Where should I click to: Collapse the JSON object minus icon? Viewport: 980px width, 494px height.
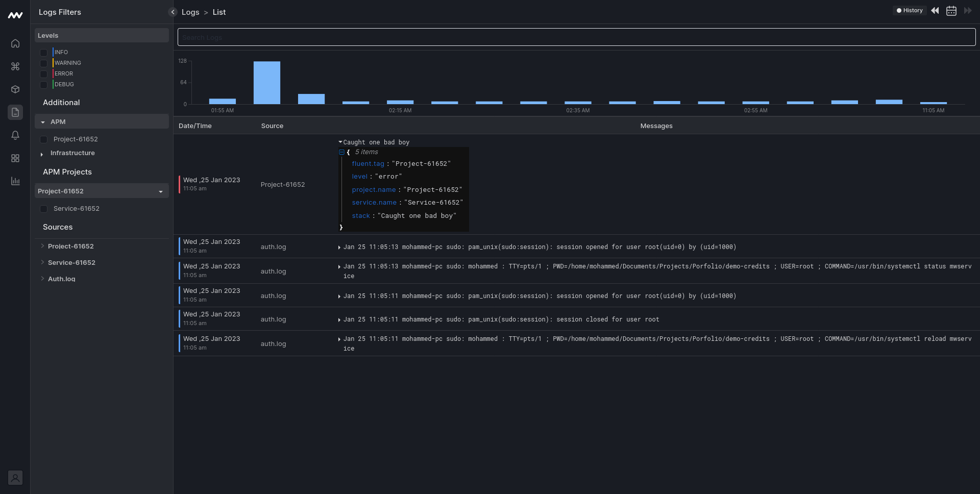pos(341,152)
